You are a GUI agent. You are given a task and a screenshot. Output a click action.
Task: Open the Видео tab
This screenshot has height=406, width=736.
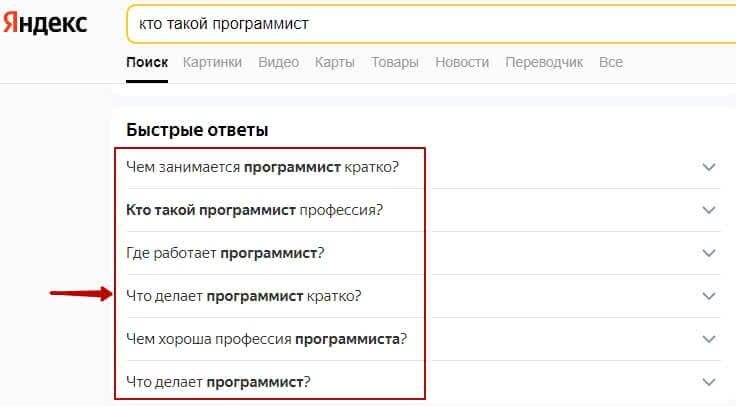pyautogui.click(x=278, y=62)
